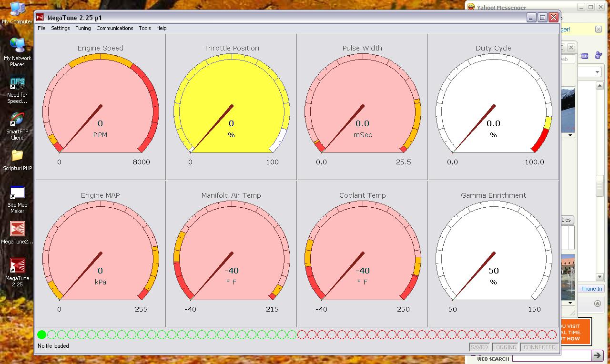The height and width of the screenshot is (364, 610).
Task: Select the MegaTune 2.25 desktop shortcut
Action: [x=17, y=266]
